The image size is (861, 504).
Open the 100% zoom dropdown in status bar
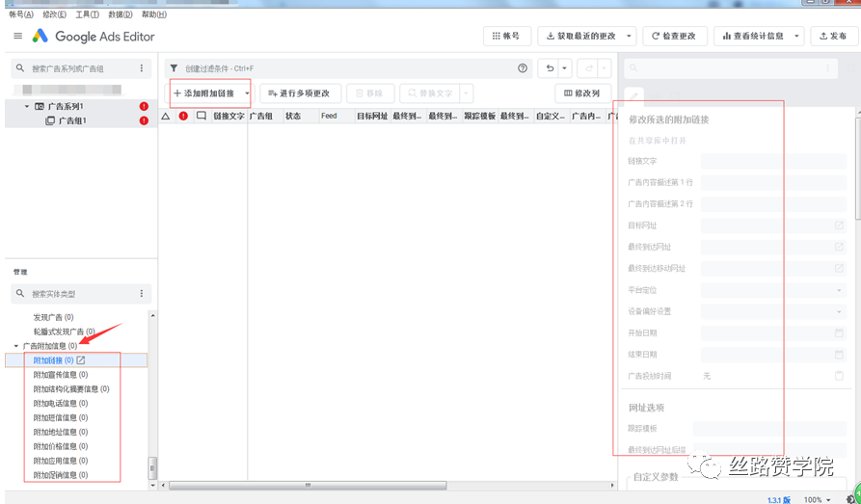818,499
